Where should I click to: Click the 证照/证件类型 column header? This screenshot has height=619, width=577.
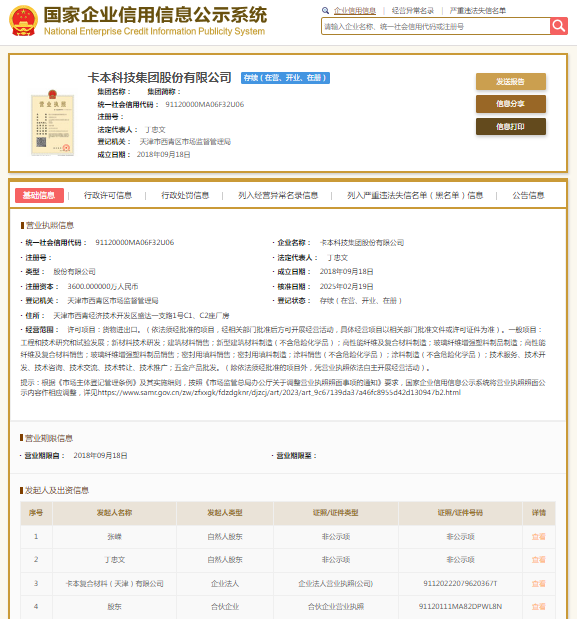(336, 513)
